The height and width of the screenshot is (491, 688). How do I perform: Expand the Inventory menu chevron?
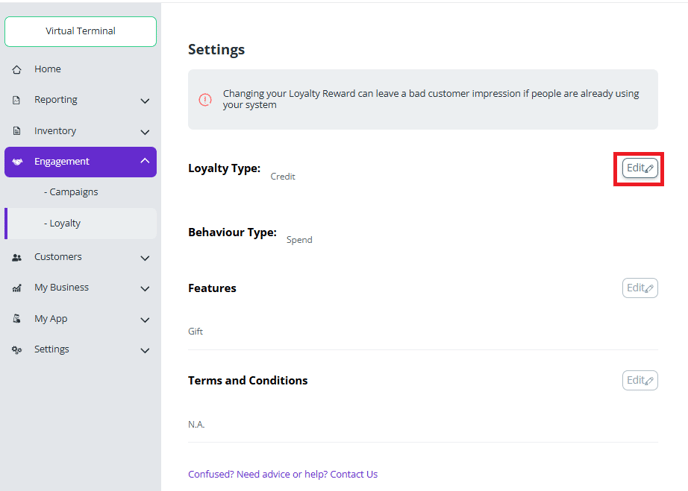[145, 132]
